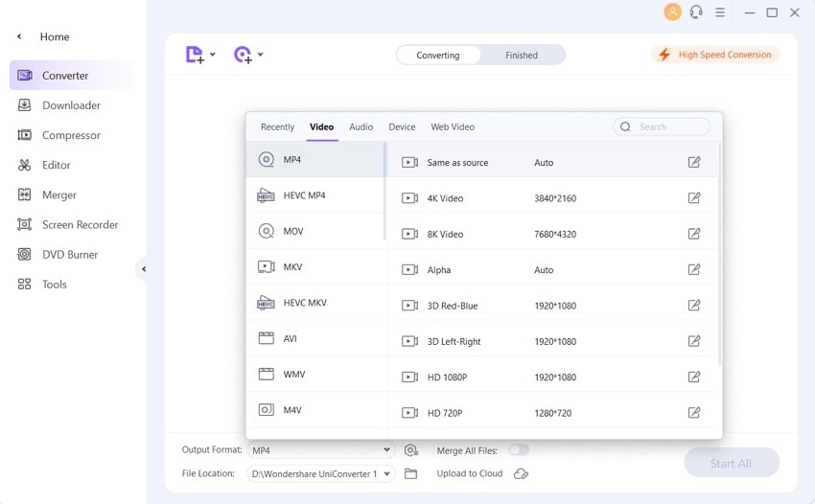
Task: Open the hamburger menu in title bar
Action: pos(720,12)
